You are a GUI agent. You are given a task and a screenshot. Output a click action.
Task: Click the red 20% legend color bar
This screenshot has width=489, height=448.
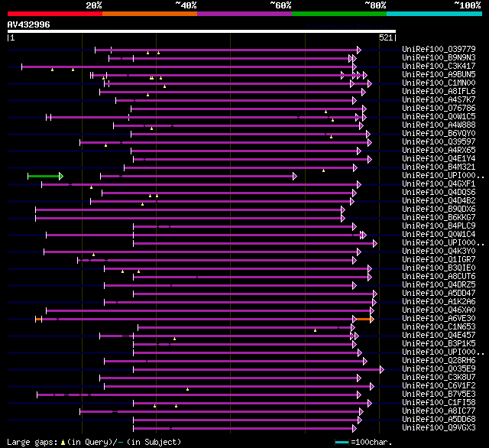55,14
